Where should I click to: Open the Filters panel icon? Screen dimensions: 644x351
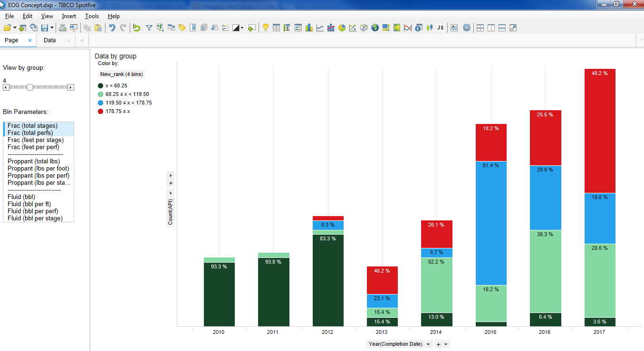pyautogui.click(x=149, y=28)
